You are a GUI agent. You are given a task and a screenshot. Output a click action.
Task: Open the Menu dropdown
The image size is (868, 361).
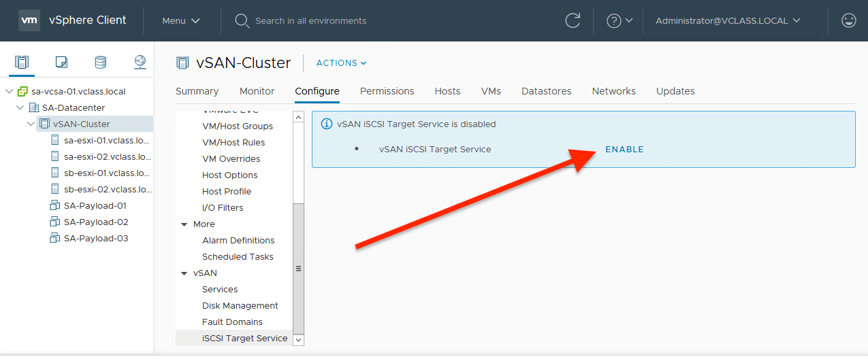pos(181,20)
